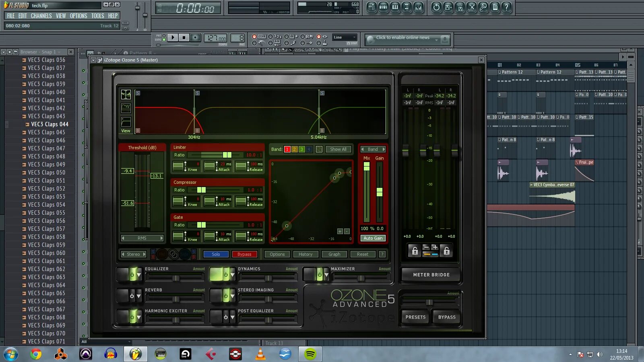Click the red Bypass band button
This screenshot has height=362, width=644.
[x=244, y=254]
